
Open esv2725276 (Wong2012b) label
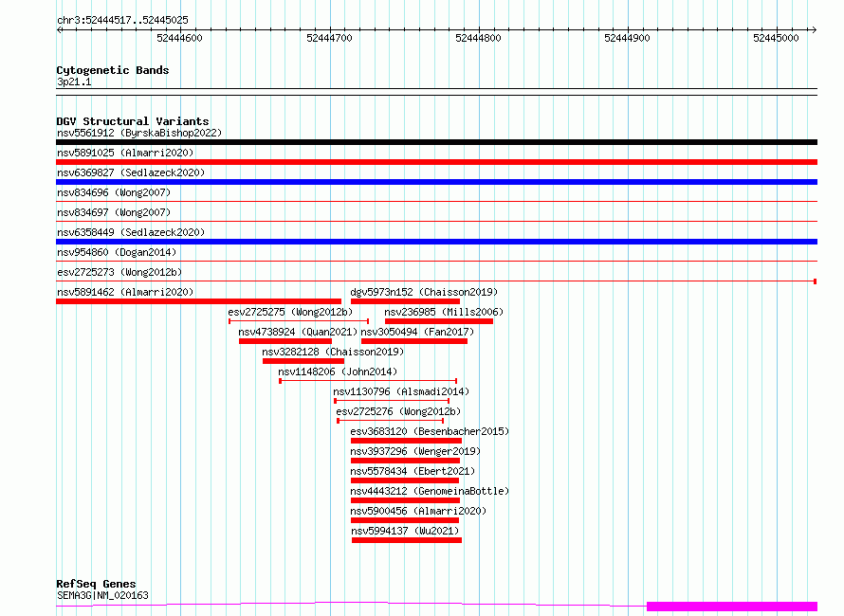click(x=398, y=411)
